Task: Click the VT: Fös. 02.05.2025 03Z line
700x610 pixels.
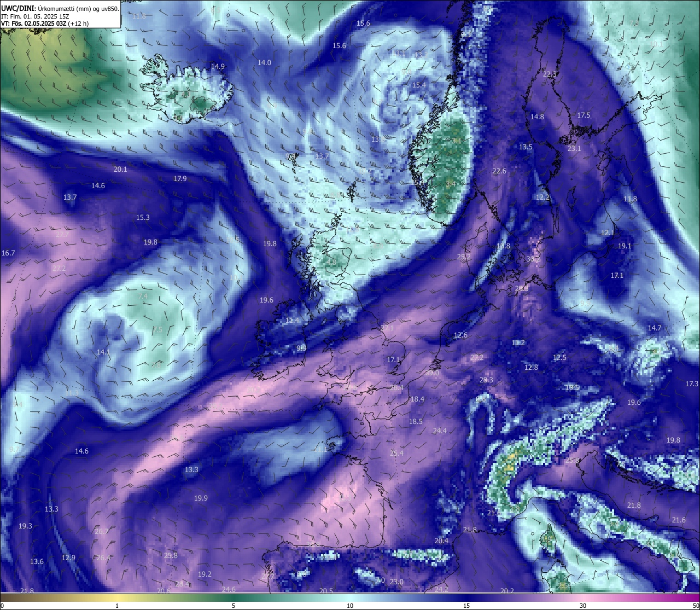Action: click(45, 24)
